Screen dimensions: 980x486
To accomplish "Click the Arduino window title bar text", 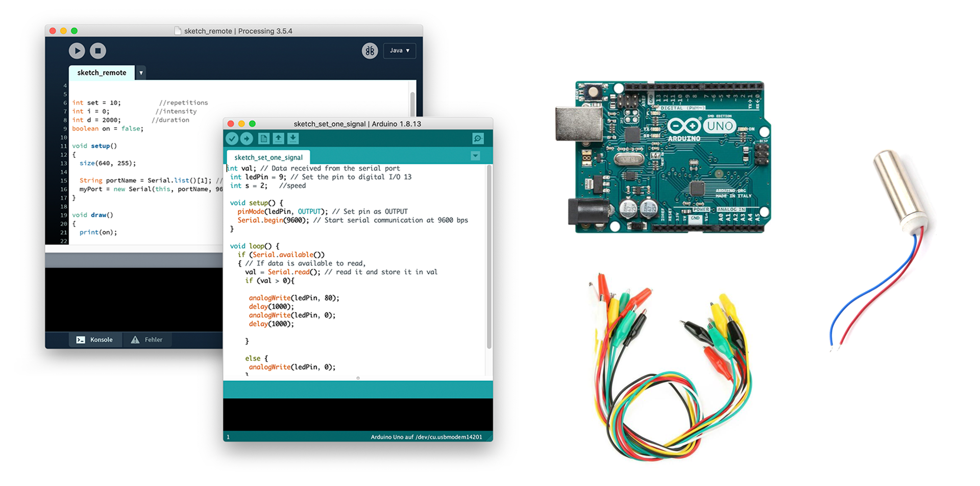I will pyautogui.click(x=357, y=124).
